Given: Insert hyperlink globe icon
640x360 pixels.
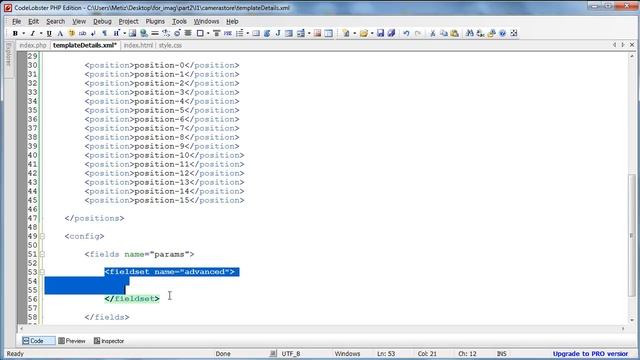Looking at the screenshot, I should (144, 33).
